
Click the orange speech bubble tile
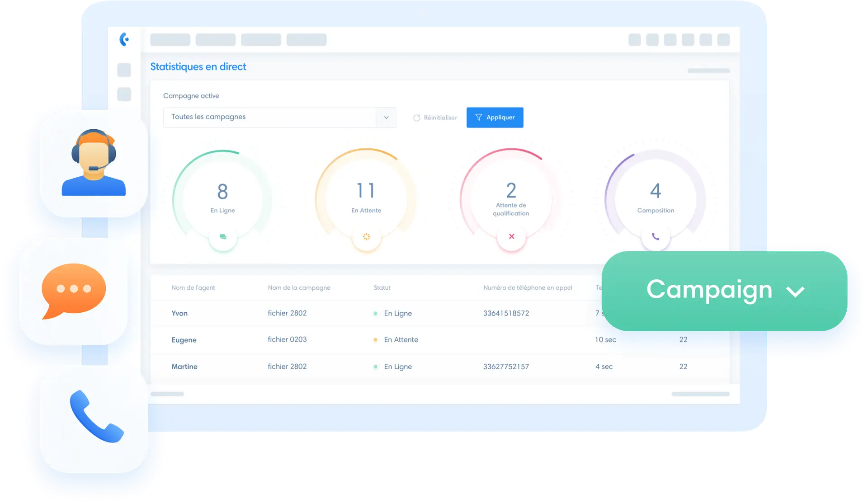click(74, 291)
